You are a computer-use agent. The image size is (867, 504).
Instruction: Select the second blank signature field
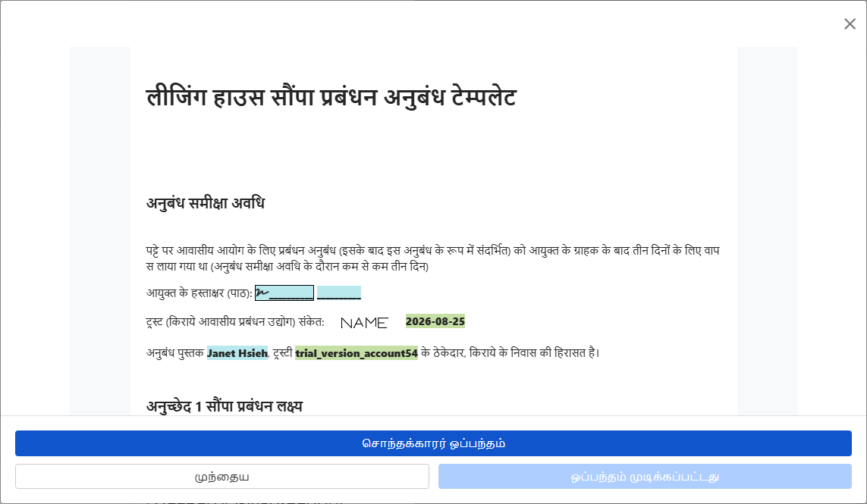click(x=339, y=293)
